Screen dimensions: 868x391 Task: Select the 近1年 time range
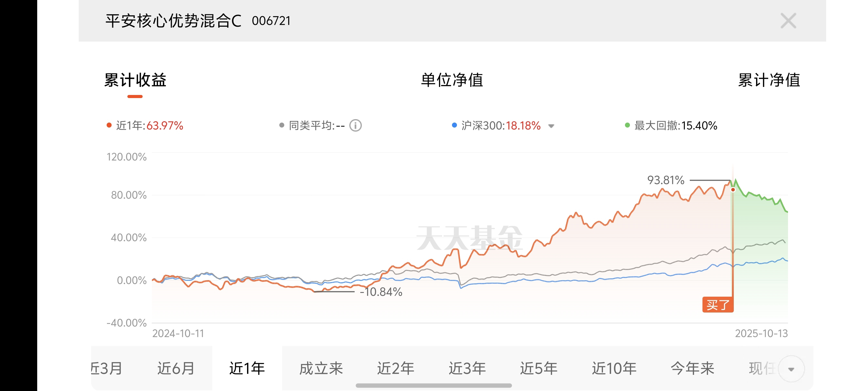(247, 368)
